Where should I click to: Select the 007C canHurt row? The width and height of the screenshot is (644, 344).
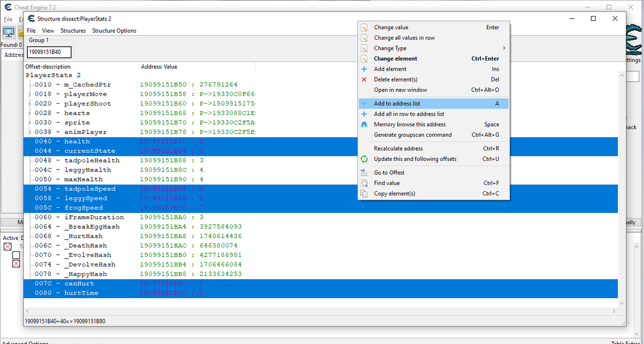tap(321, 284)
